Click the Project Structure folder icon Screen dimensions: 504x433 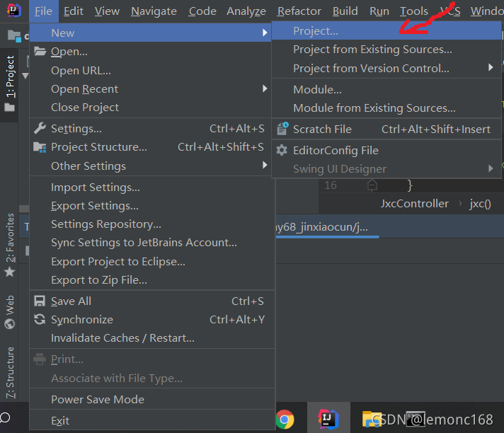click(x=40, y=147)
